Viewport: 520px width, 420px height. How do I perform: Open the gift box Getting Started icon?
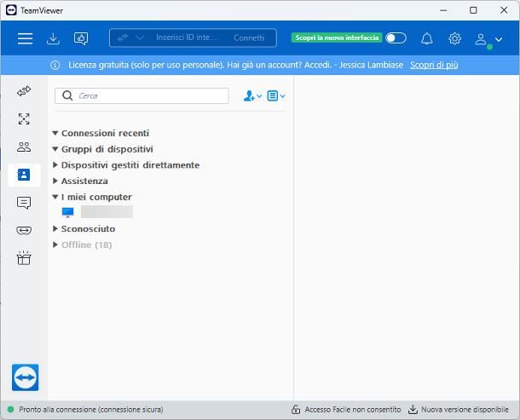24,258
